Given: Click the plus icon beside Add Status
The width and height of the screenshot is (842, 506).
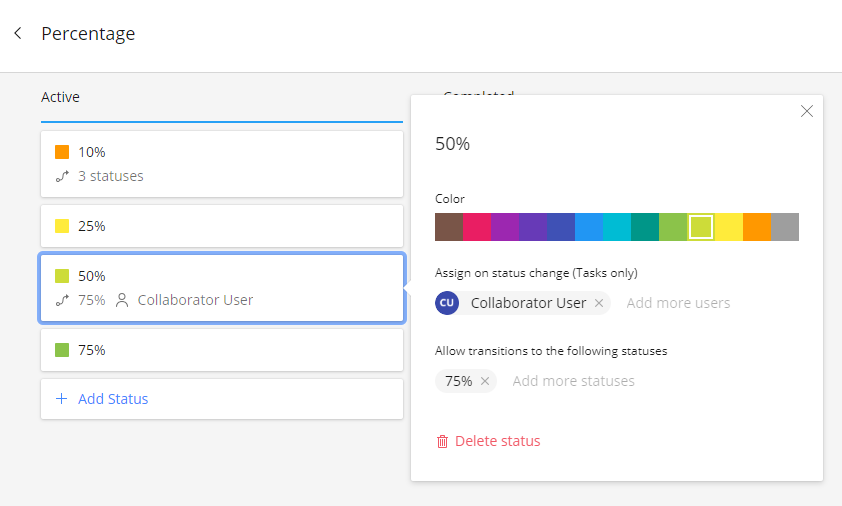Looking at the screenshot, I should click(x=62, y=399).
